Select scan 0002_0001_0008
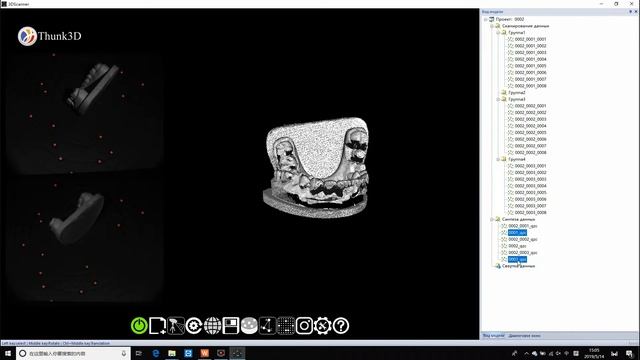This screenshot has width=640, height=360. [x=530, y=86]
